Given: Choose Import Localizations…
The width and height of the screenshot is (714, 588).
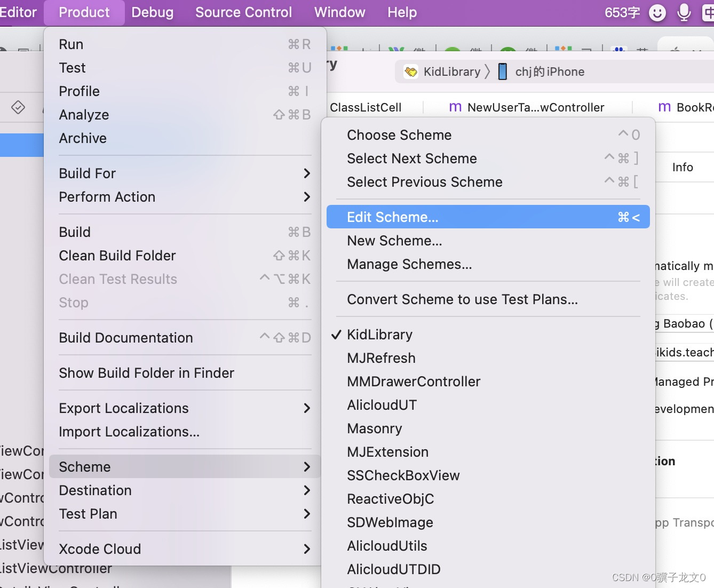Looking at the screenshot, I should 185,432.
